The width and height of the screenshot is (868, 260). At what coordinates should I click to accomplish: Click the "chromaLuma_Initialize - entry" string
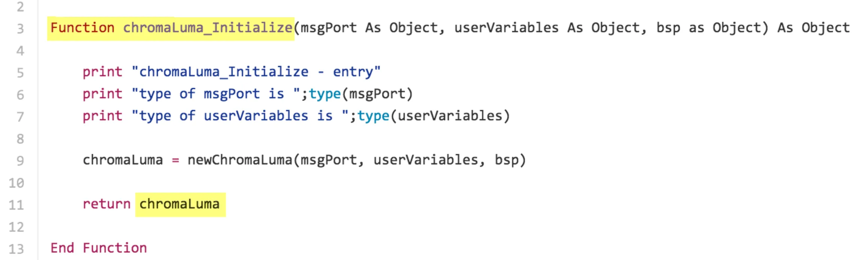256,72
